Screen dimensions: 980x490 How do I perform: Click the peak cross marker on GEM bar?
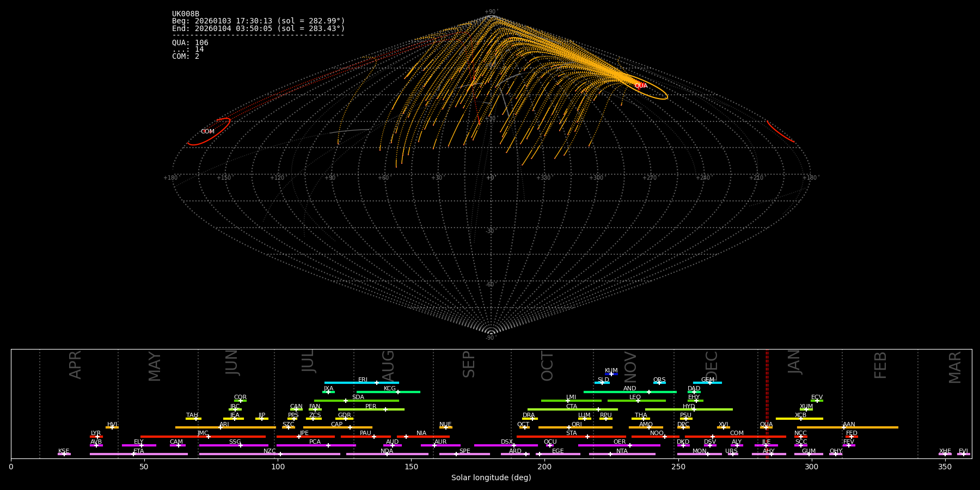click(x=709, y=383)
